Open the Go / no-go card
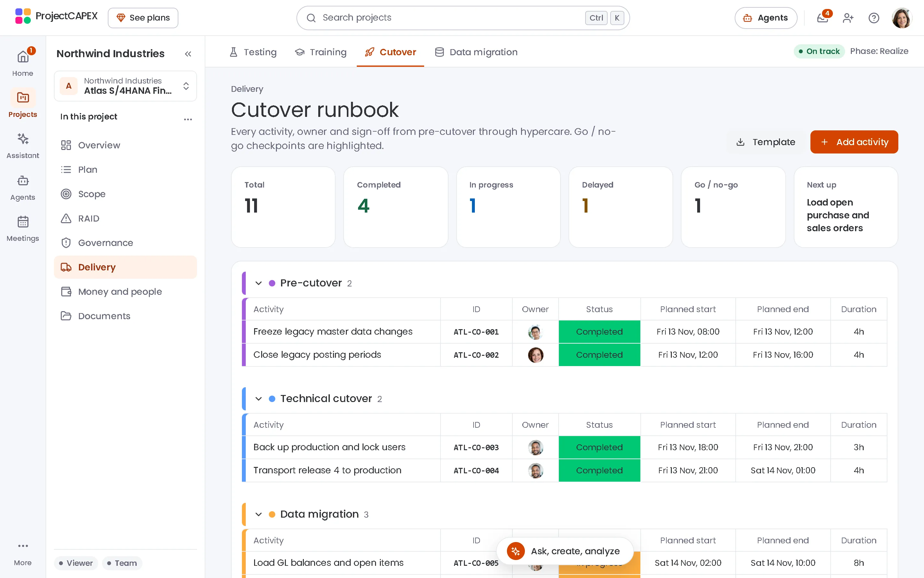The height and width of the screenshot is (578, 924). click(x=733, y=207)
